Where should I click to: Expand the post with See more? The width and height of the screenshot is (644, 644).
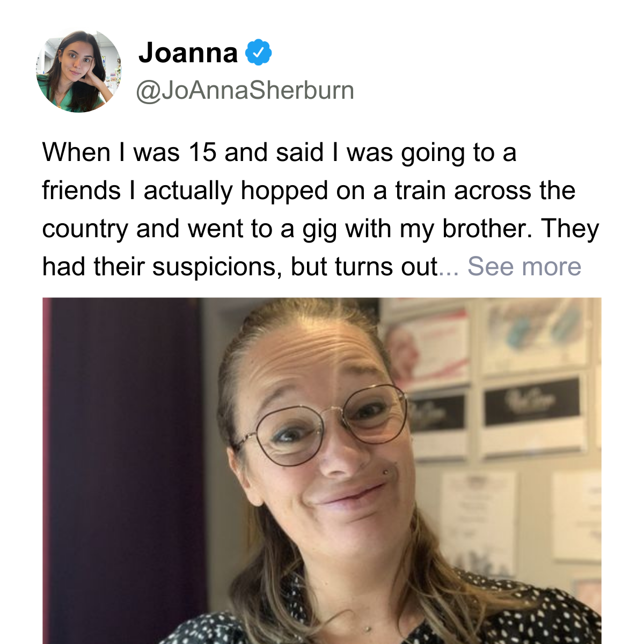click(524, 266)
